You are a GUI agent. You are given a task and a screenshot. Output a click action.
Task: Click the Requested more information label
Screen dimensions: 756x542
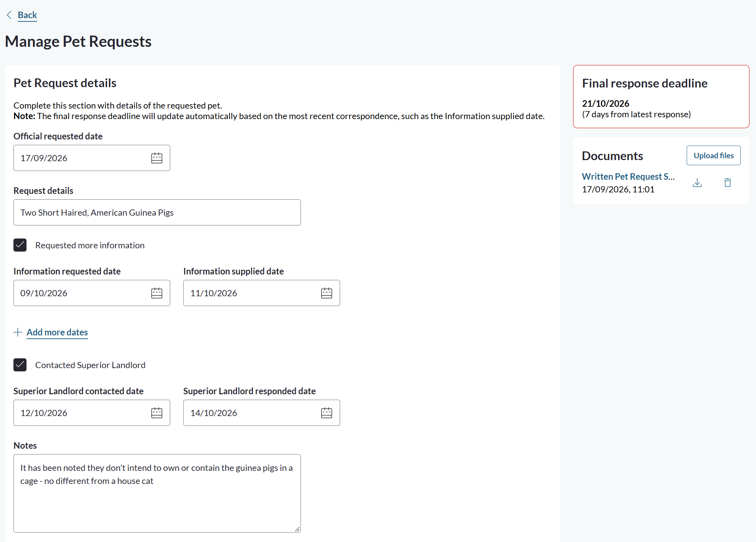[90, 245]
